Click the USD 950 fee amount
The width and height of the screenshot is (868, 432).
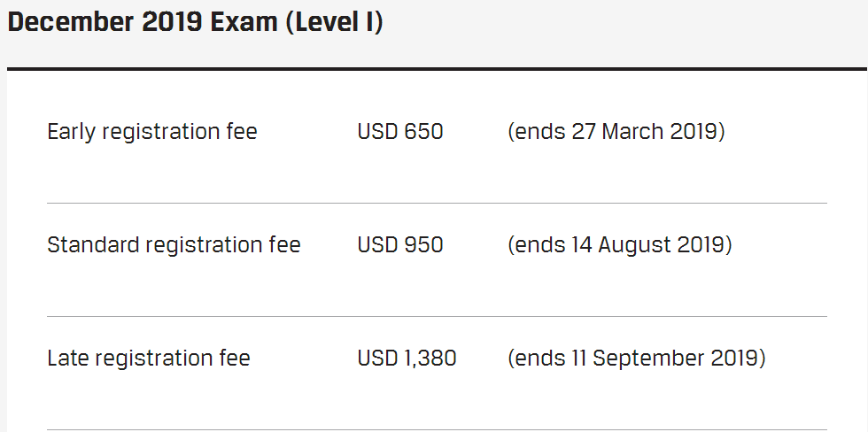point(400,244)
